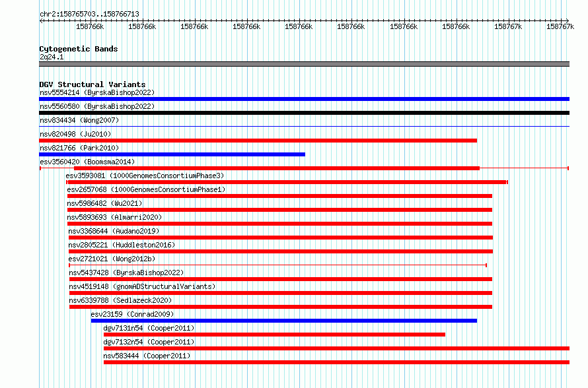Select the red bar for esv3593081

click(287, 182)
